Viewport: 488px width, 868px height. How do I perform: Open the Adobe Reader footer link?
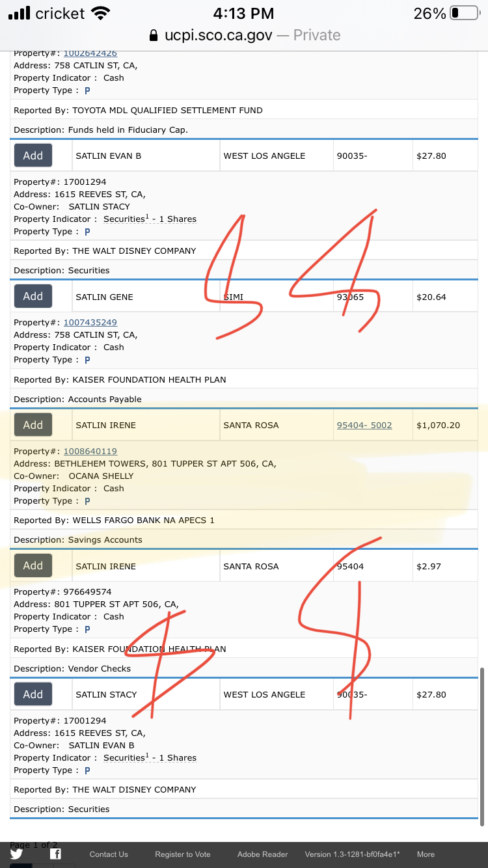click(x=262, y=854)
